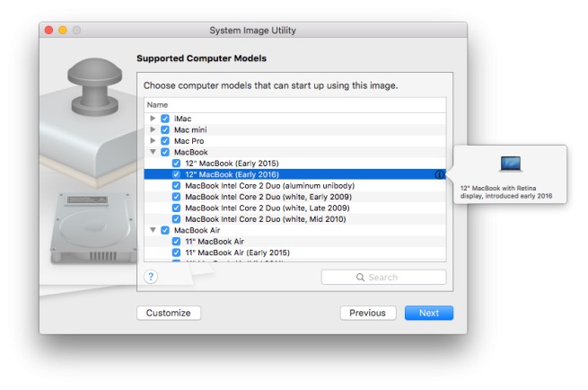Toggle the MacBook Air group checkbox
This screenshot has width=588, height=390.
click(165, 230)
